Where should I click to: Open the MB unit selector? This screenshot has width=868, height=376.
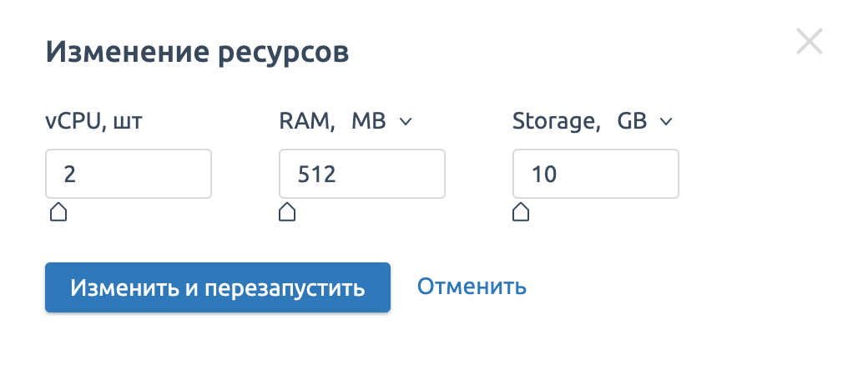pos(369,122)
